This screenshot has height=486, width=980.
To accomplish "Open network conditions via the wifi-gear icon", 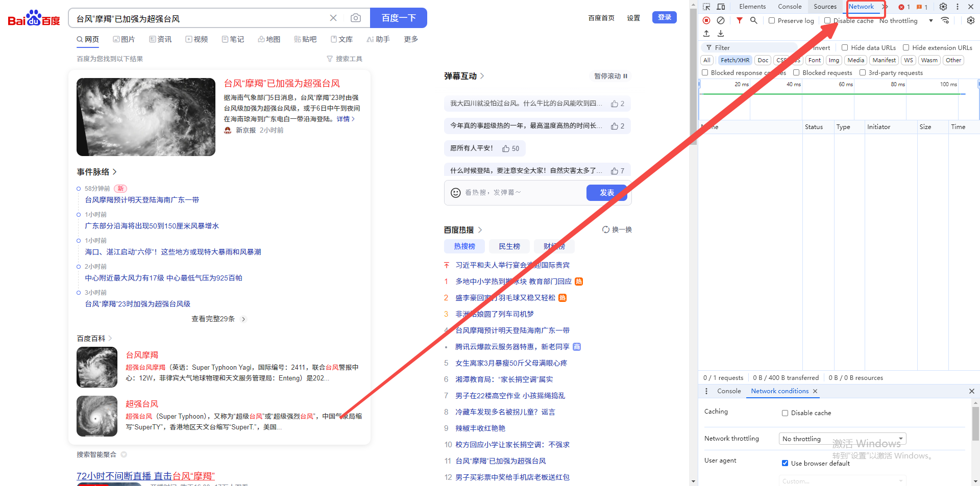I will tap(945, 20).
